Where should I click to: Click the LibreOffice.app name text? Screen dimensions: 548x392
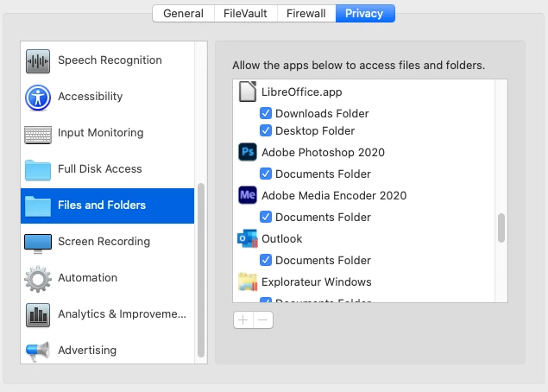pos(301,92)
